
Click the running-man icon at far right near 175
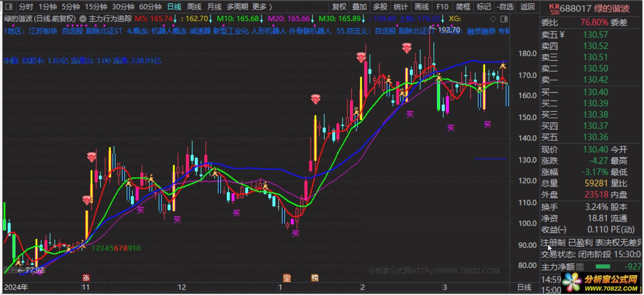[x=503, y=65]
